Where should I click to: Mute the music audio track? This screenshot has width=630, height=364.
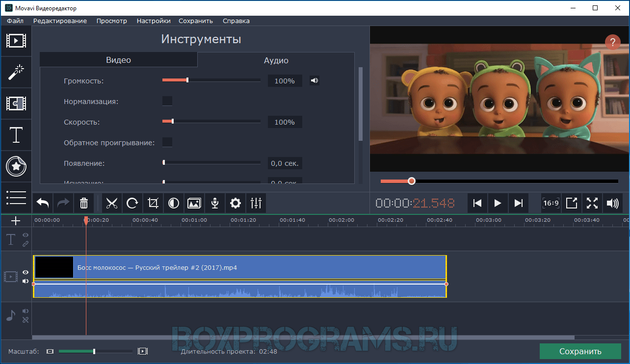coord(26,311)
